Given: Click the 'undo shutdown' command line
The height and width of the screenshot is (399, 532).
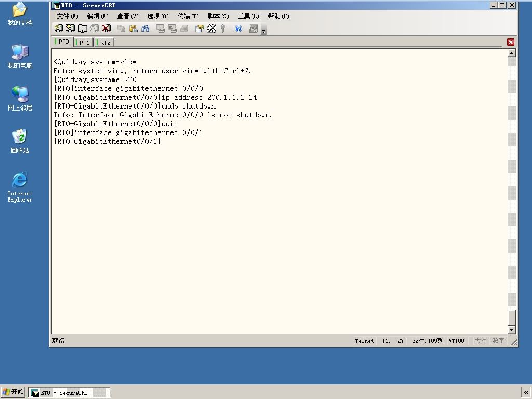Looking at the screenshot, I should click(x=135, y=106).
